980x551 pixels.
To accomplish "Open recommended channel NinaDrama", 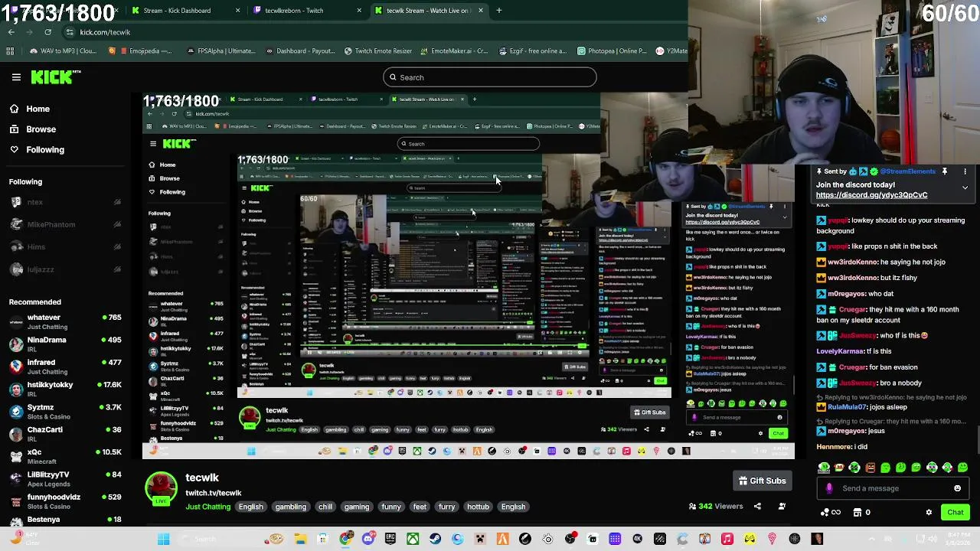I will coord(65,344).
